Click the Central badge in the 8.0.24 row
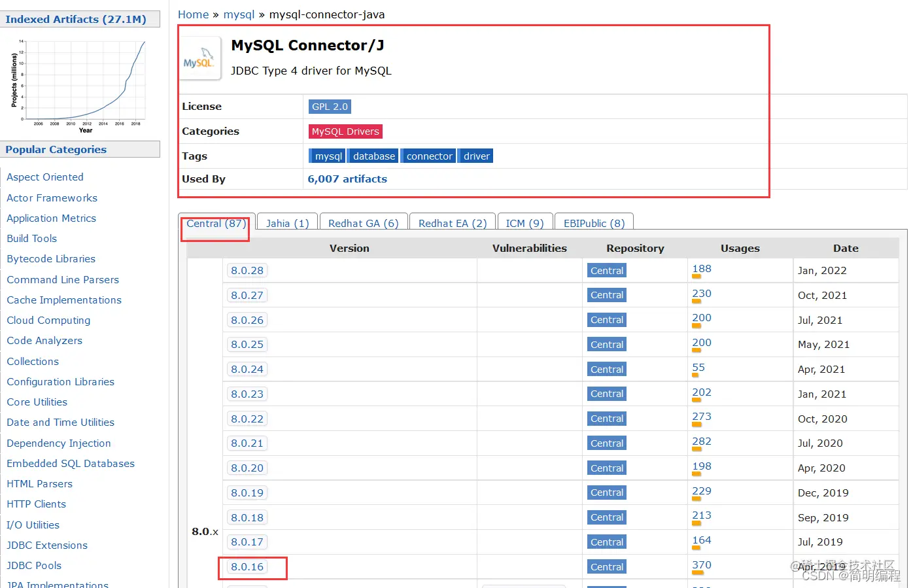Viewport: 911px width, 588px height. (x=607, y=370)
